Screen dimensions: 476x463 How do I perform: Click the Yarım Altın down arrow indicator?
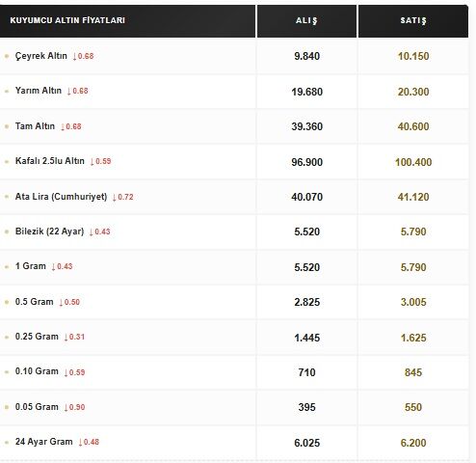click(x=69, y=92)
